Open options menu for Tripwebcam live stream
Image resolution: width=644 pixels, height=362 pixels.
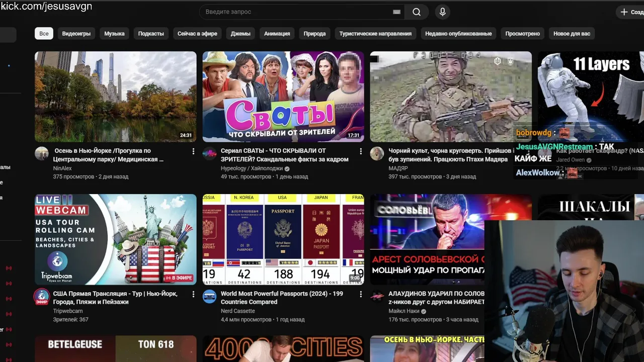193,294
